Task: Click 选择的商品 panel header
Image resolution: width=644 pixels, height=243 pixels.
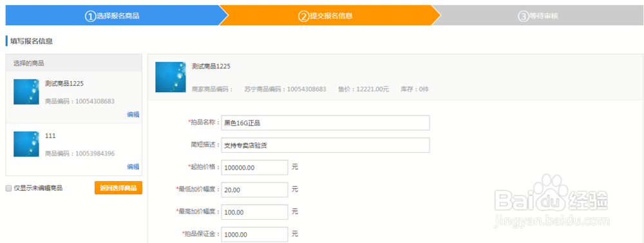Action: point(74,63)
